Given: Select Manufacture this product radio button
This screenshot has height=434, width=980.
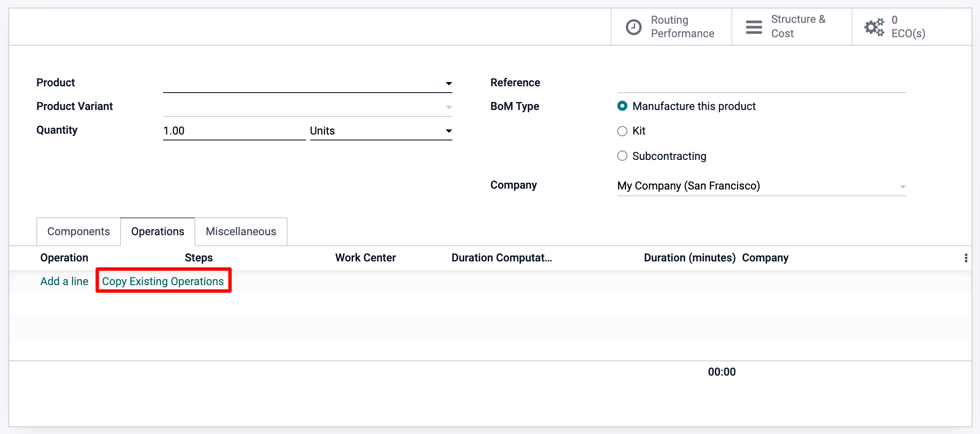Looking at the screenshot, I should click(622, 106).
